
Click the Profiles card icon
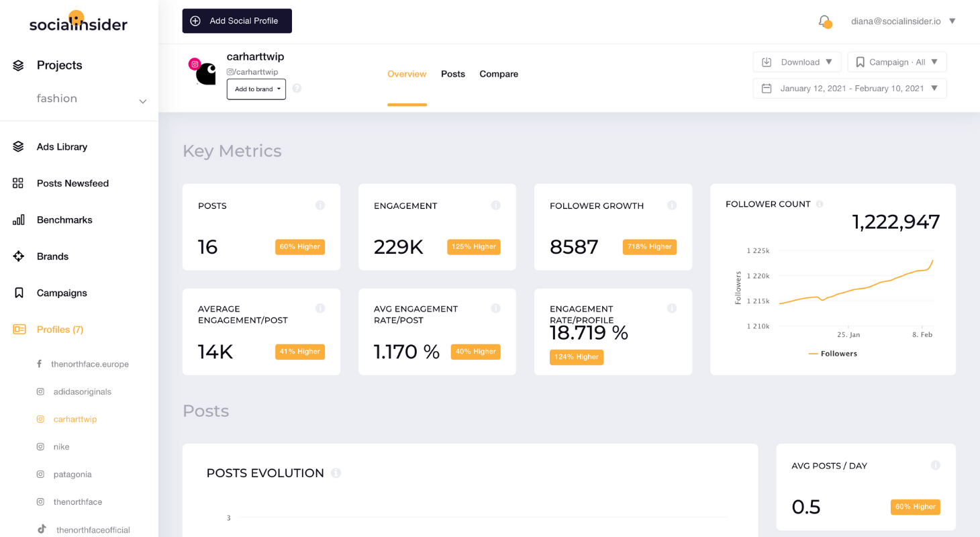[19, 330]
